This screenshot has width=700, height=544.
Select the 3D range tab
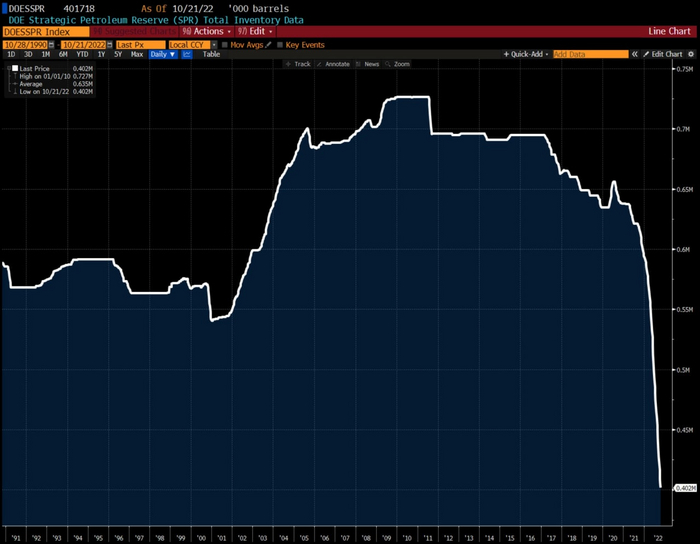pyautogui.click(x=28, y=54)
